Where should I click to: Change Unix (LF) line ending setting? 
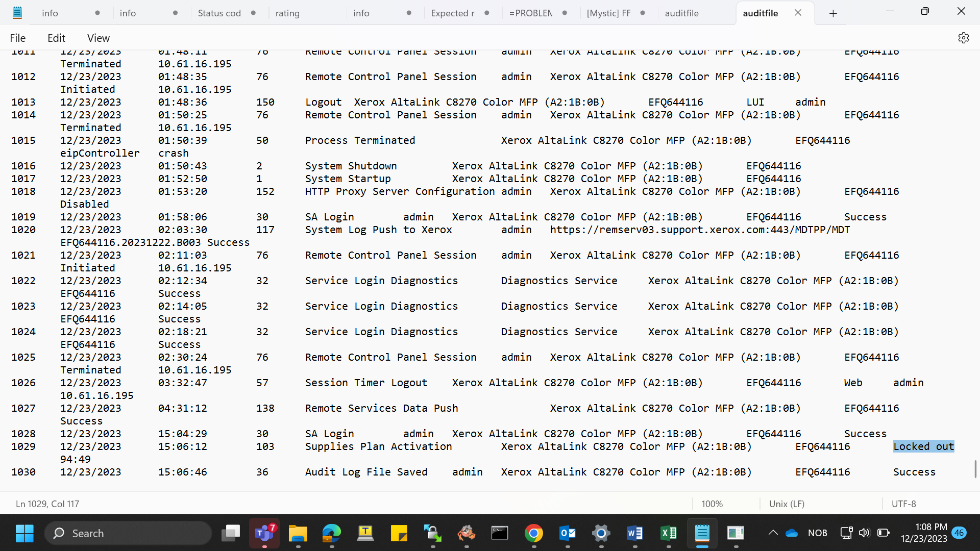(x=787, y=504)
